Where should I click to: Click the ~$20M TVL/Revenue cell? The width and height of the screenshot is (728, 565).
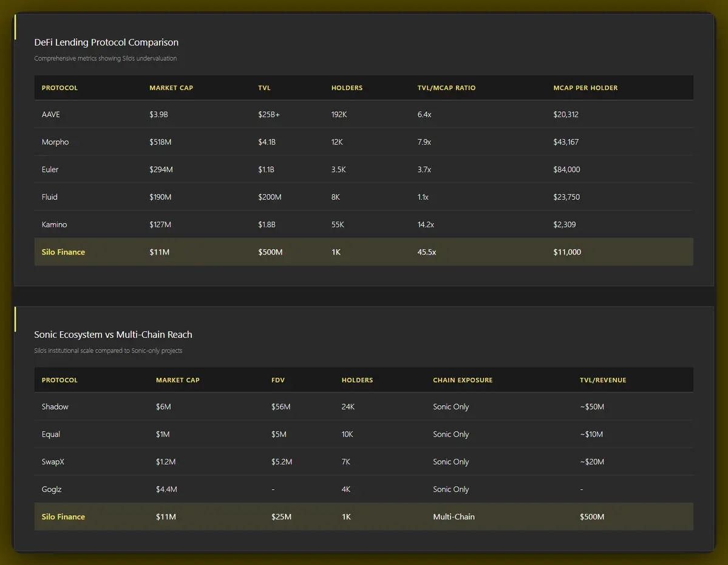592,462
